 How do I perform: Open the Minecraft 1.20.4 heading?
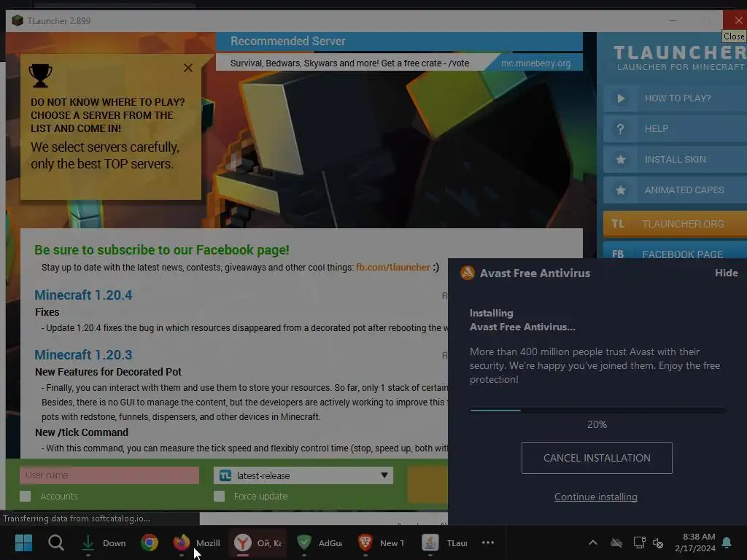(83, 295)
